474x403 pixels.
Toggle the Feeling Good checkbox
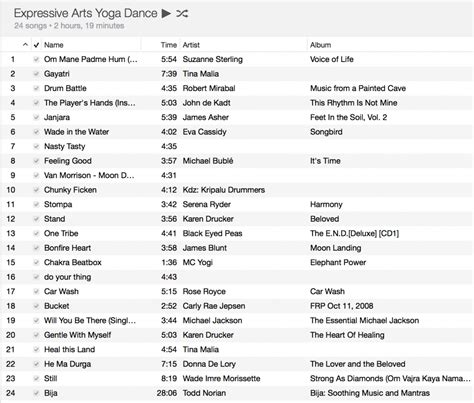tap(36, 161)
